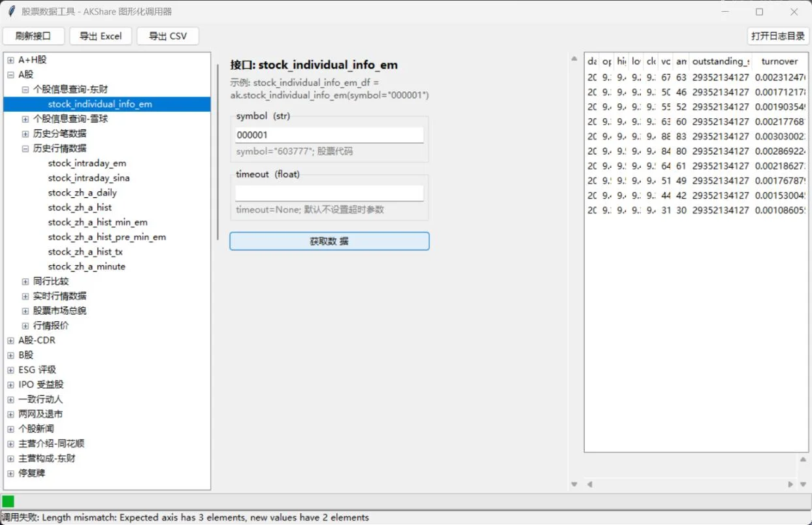Viewport: 812px width, 525px height.
Task: Expand the 股票市场总貌 node
Action: coord(25,311)
